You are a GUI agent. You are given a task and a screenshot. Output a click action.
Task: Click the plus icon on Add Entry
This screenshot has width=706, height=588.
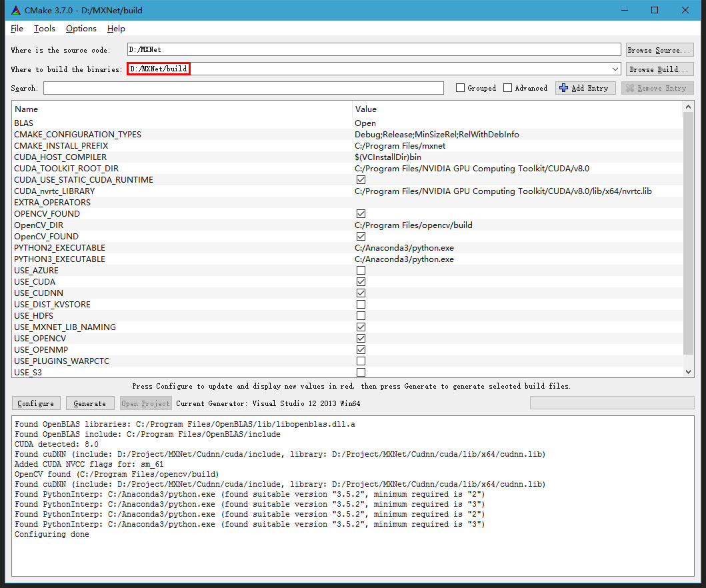coord(563,88)
